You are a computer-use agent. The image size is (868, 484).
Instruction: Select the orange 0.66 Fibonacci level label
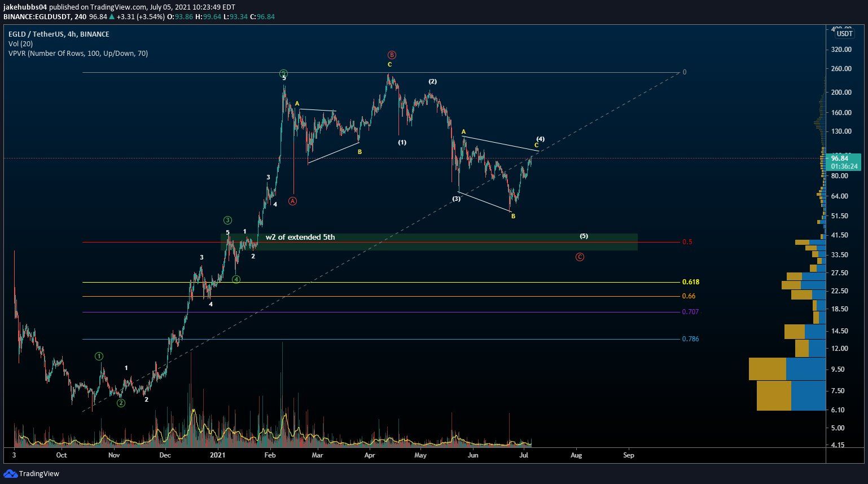(x=689, y=296)
